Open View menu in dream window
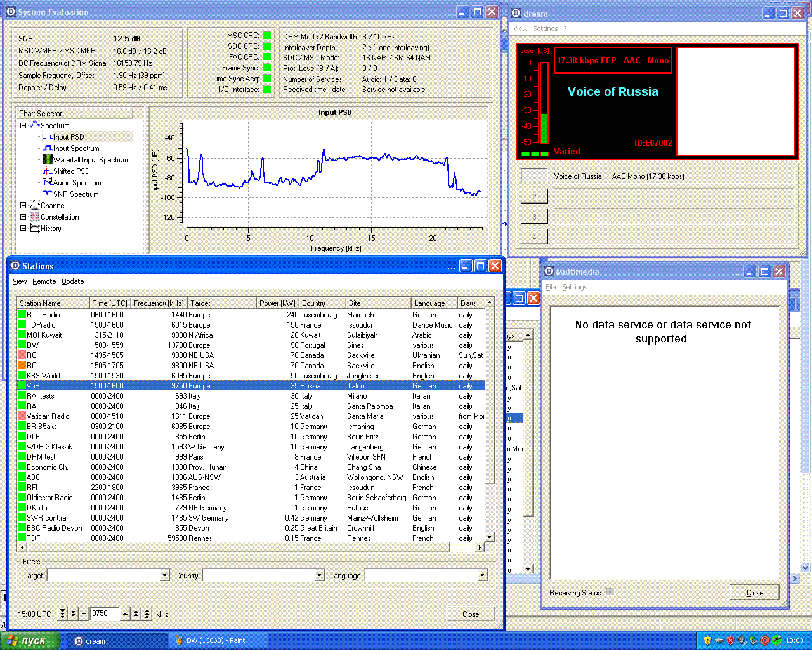Viewport: 812px width, 650px height. coord(520,29)
